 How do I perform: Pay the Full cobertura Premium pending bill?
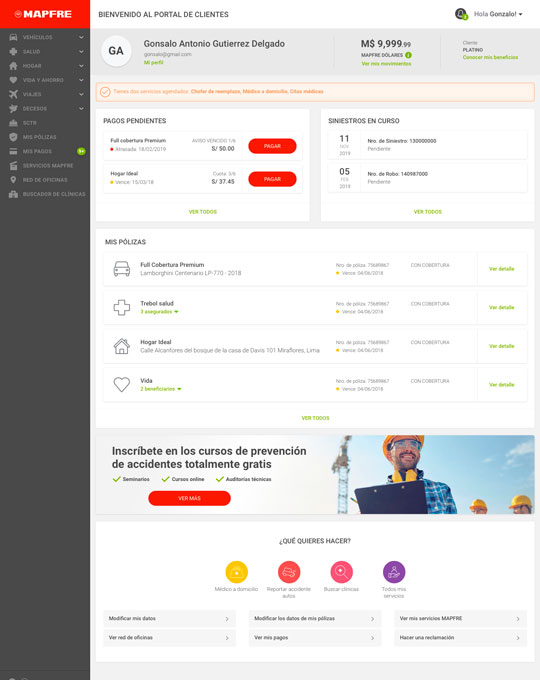[x=272, y=146]
